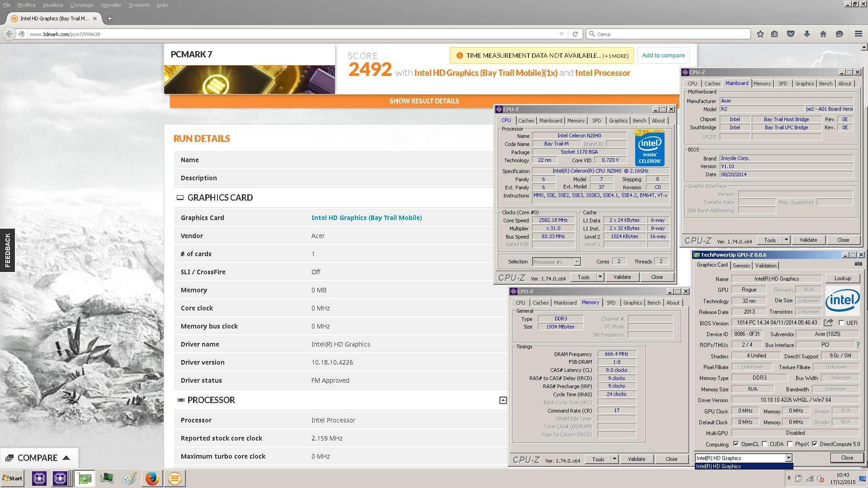Open the GPU-Z graphics adapter dropdown
Image resolution: width=868 pixels, height=488 pixels.
pos(788,458)
